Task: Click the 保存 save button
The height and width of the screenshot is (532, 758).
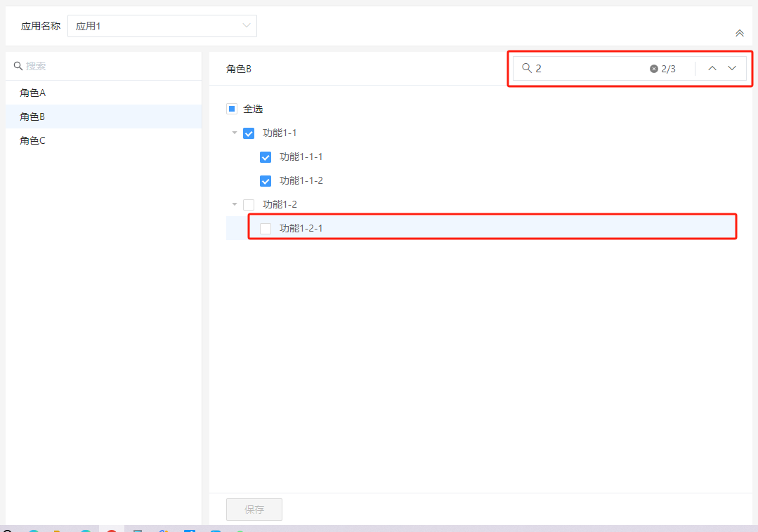Action: click(254, 510)
